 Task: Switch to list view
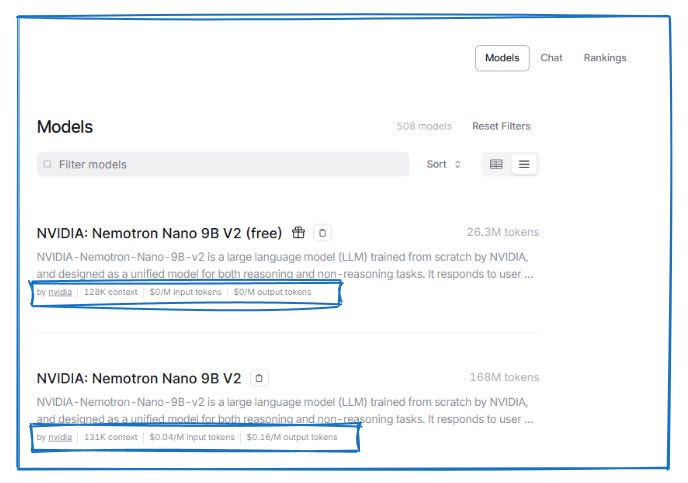[x=524, y=164]
